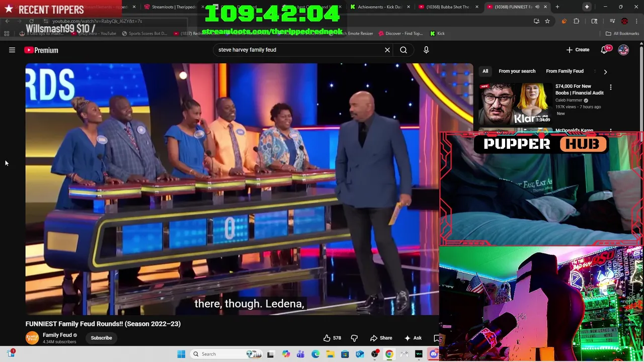Open Outlook from the taskbar

point(360,354)
